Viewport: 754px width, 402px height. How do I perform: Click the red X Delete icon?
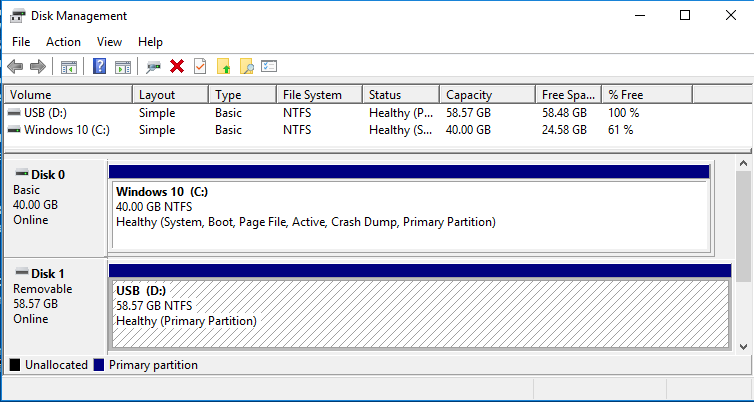[177, 66]
